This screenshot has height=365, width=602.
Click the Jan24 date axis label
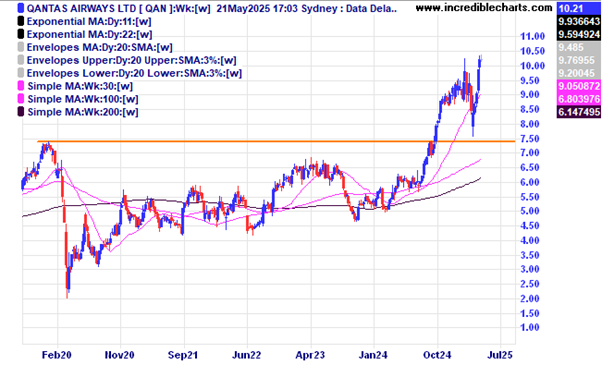373,355
